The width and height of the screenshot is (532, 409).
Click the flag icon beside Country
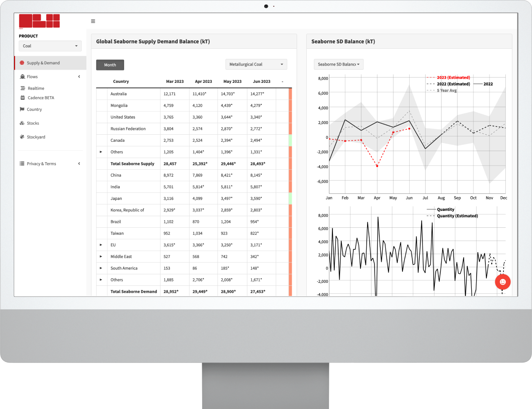click(x=22, y=109)
